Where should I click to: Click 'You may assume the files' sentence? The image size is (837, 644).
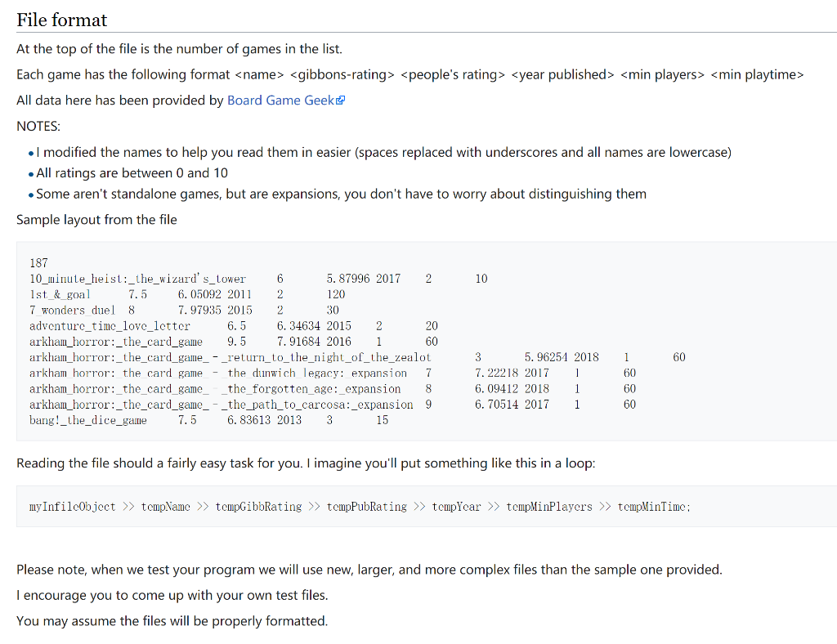pos(172,622)
